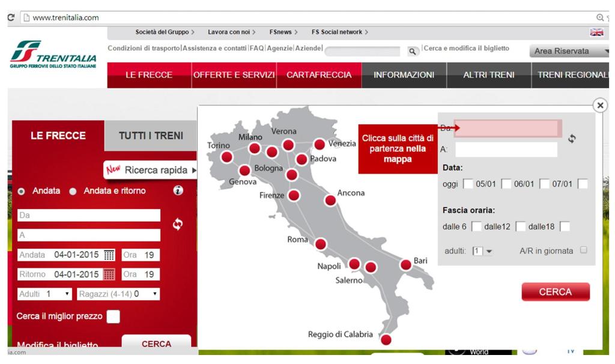Screen dimensions: 615x364
Task: Enable the A/R in giornata checkbox
Action: [584, 250]
